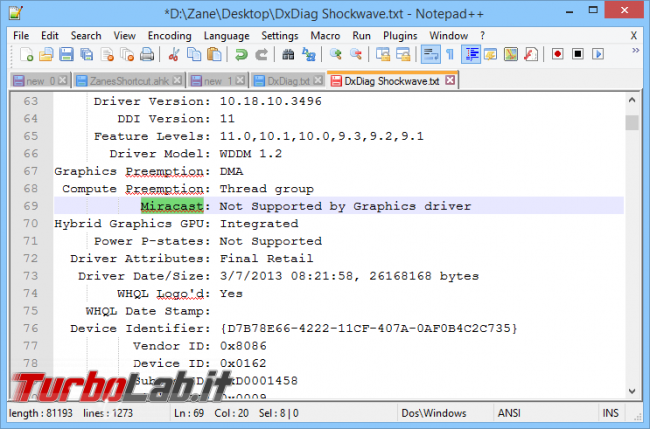
Task: Open document map toolbar icon
Action: (x=511, y=54)
